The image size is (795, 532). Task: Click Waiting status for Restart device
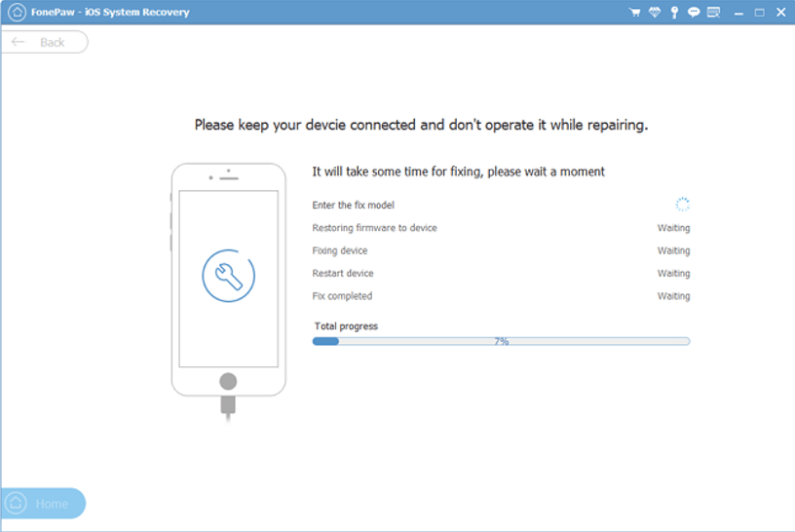tap(673, 274)
